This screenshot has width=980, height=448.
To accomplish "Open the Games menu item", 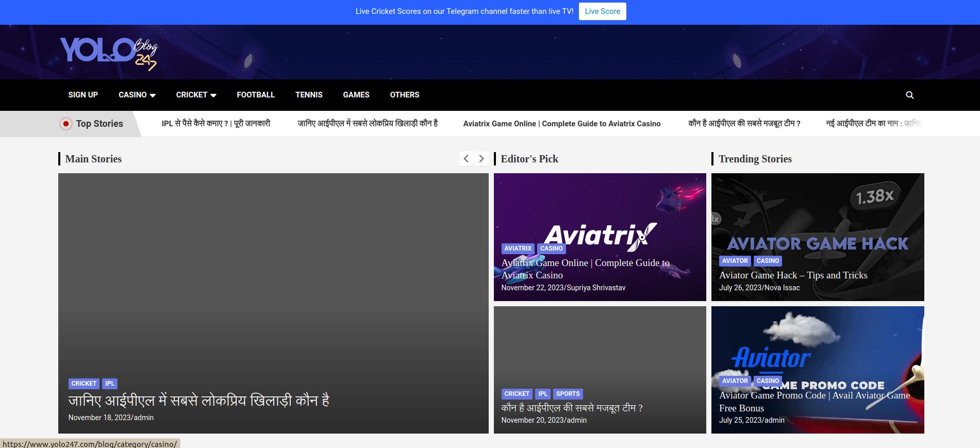I will pos(356,95).
